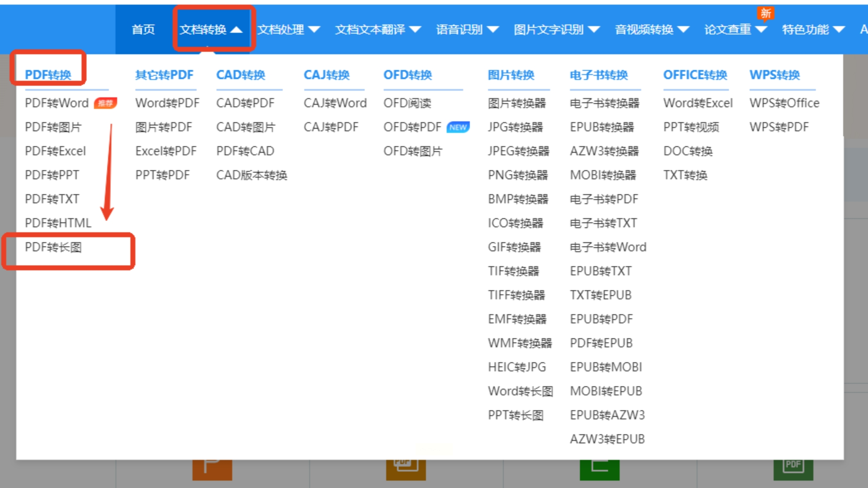
Task: Choose OFD转PDF conversion
Action: pos(412,127)
